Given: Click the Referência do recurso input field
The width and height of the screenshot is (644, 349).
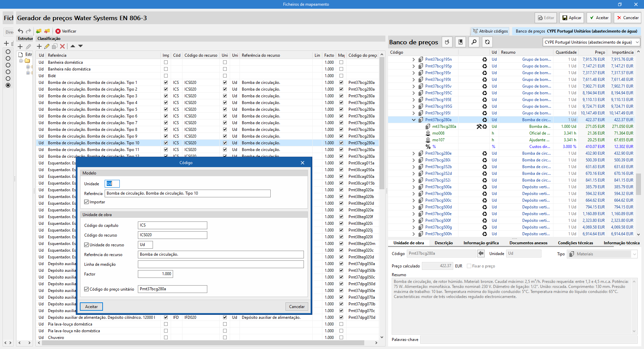Looking at the screenshot, I should pos(221,255).
